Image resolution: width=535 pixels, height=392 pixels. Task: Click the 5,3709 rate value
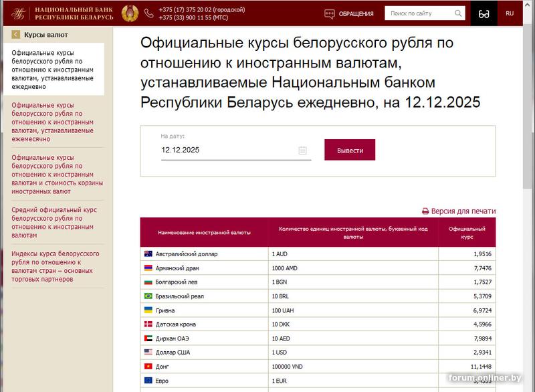pos(482,296)
